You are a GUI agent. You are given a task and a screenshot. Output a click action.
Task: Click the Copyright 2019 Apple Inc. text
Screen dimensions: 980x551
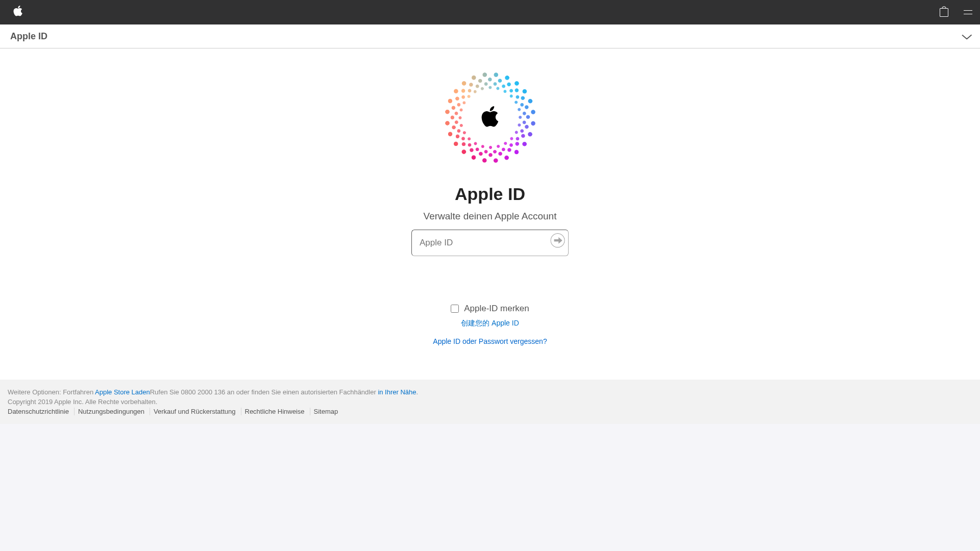[82, 402]
